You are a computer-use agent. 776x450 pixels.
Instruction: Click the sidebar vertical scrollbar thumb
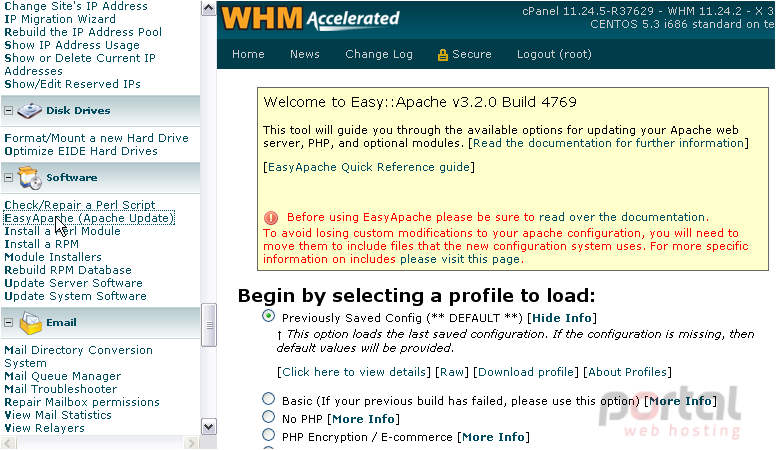(208, 325)
